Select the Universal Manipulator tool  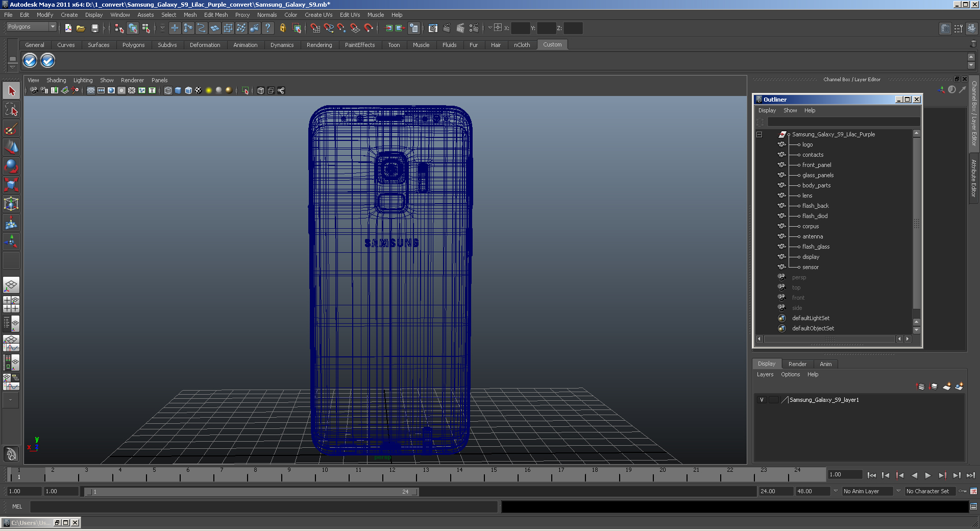(x=11, y=204)
